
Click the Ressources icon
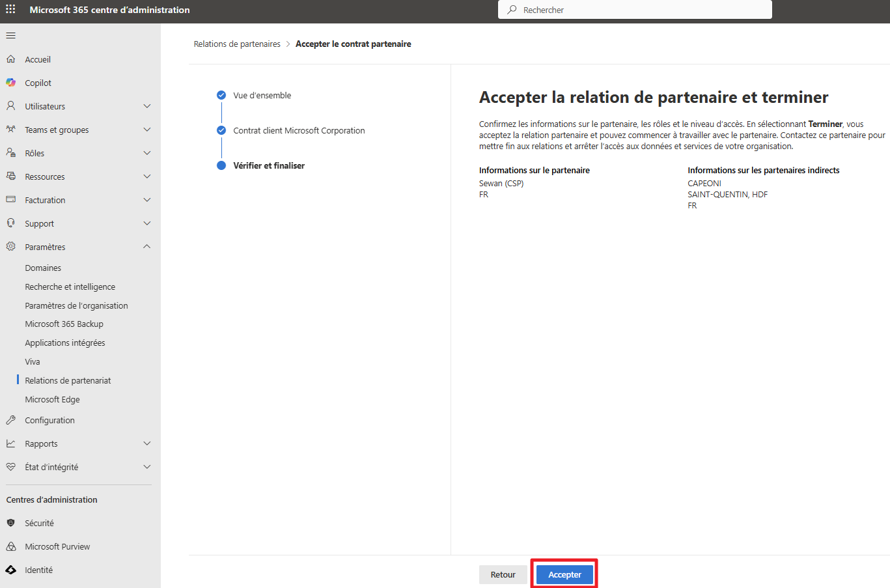pos(10,176)
